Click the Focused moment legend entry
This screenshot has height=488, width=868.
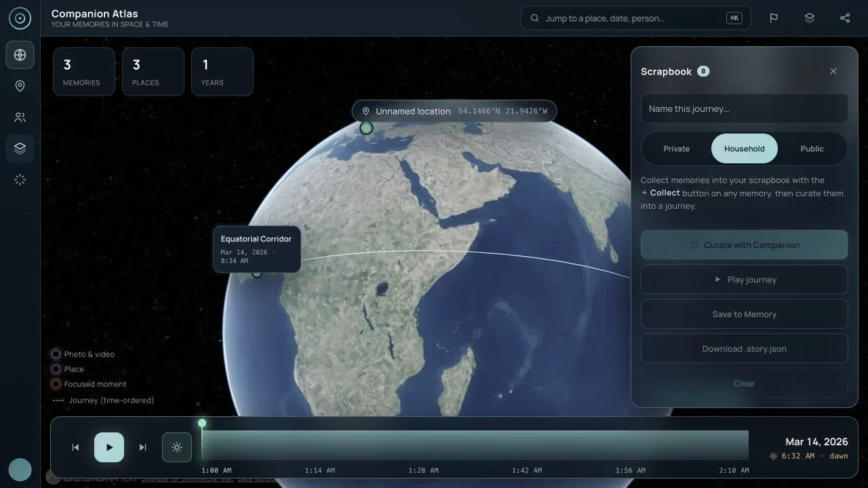click(x=90, y=384)
